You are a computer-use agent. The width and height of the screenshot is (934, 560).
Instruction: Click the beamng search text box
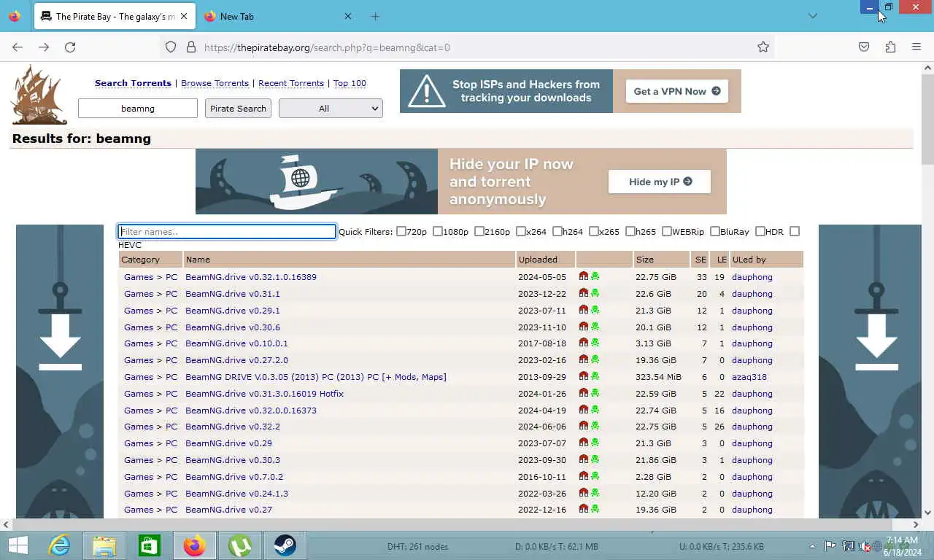[x=138, y=108]
